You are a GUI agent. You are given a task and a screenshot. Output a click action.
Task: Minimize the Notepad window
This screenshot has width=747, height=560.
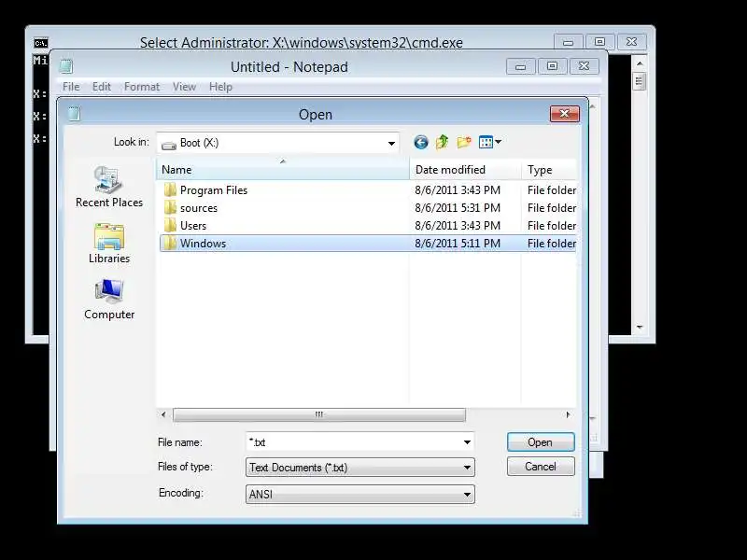(521, 66)
